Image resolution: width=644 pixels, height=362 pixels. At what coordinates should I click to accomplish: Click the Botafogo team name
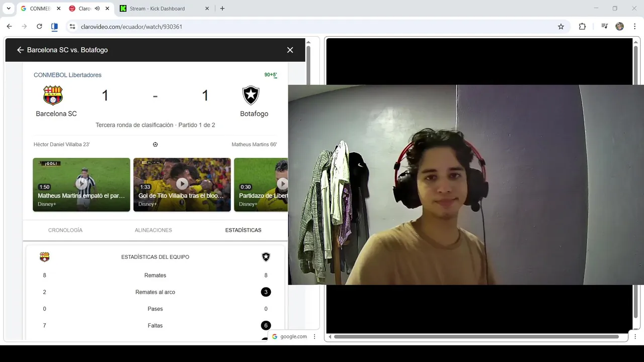[x=254, y=114]
